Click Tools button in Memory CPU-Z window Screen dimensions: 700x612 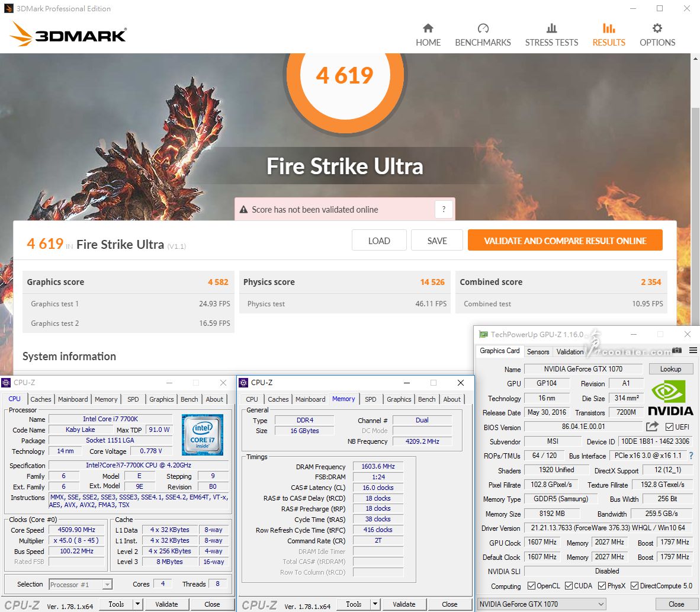point(354,604)
